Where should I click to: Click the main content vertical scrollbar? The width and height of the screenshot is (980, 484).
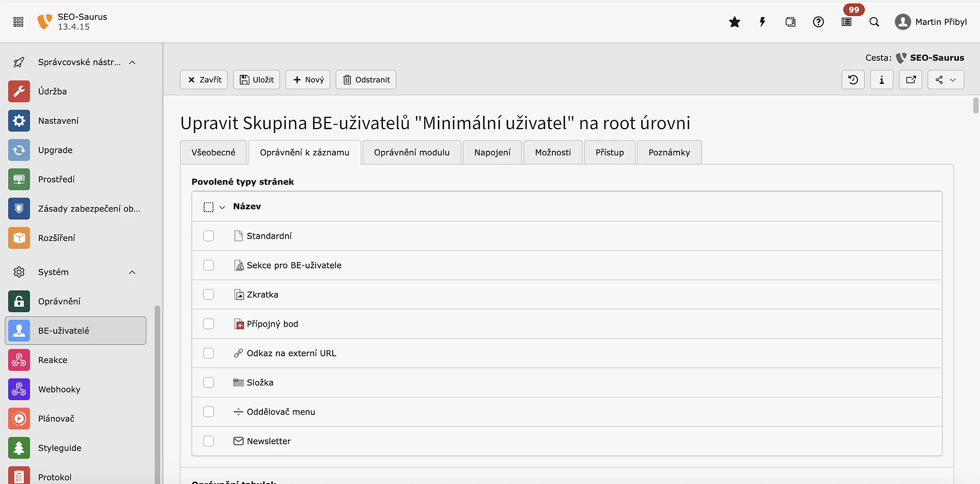[975, 106]
